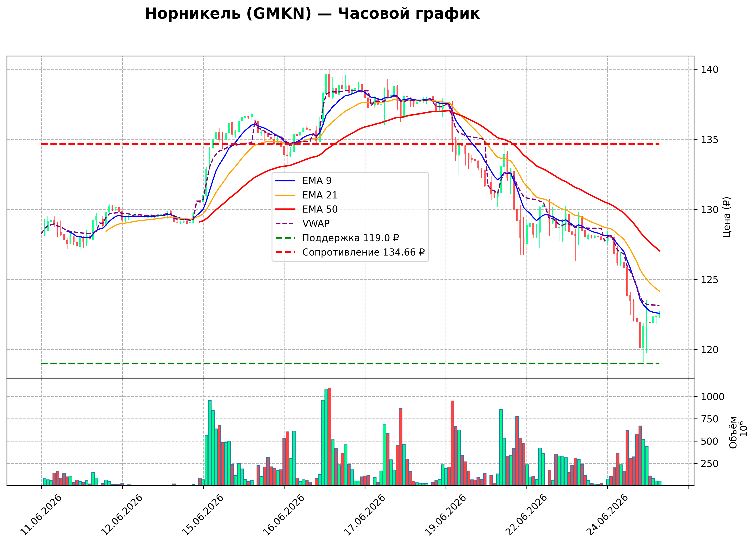Click the 15.06.2026 date axis label
The image size is (756, 544).
pyautogui.click(x=202, y=515)
